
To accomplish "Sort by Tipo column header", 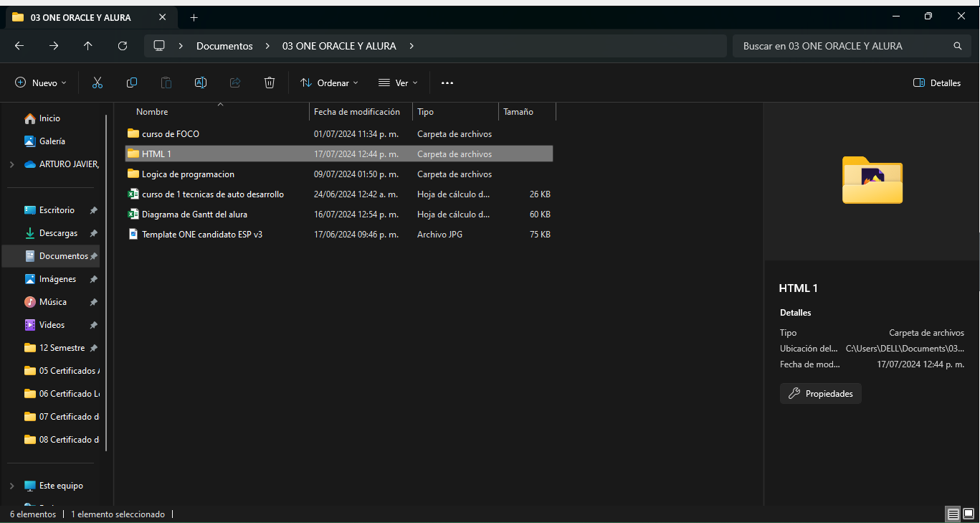I will point(425,112).
